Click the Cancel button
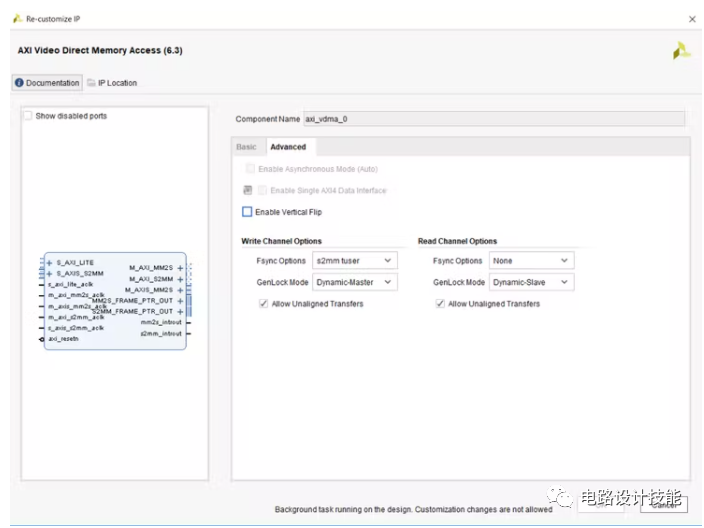 click(664, 505)
